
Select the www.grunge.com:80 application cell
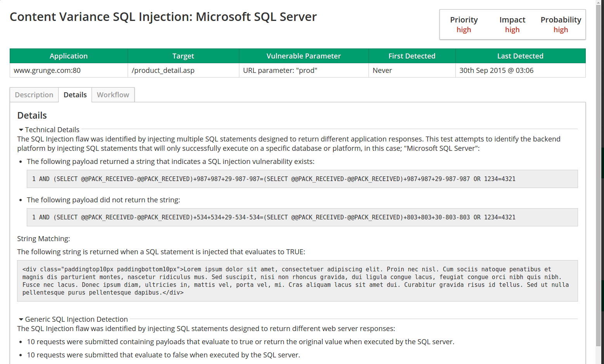47,71
